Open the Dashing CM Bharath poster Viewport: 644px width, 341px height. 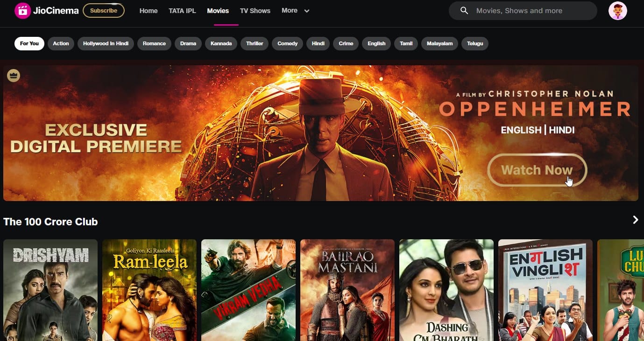click(446, 290)
